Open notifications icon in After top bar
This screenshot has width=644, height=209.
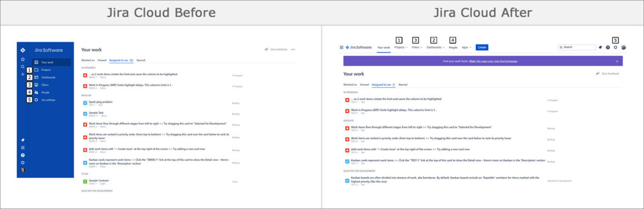tap(600, 47)
